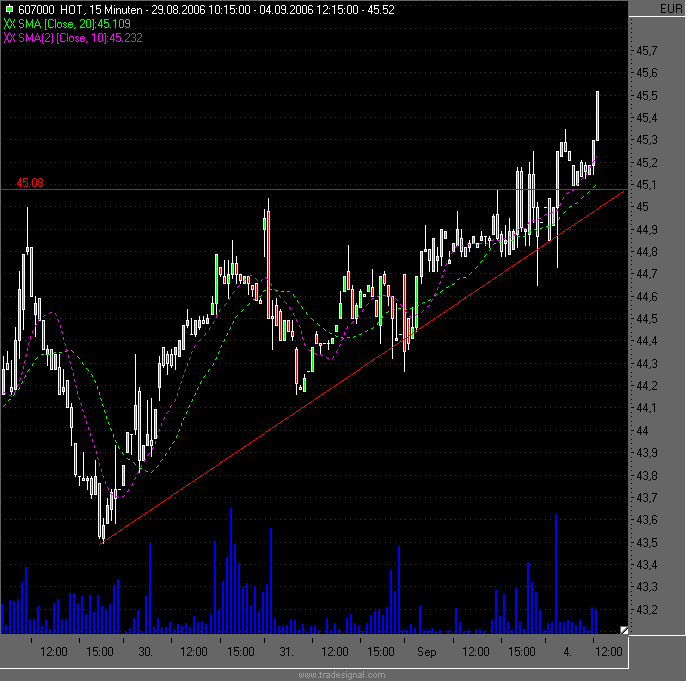Viewport: 686px width, 681px height.
Task: Click the '45,2' price axis label
Action: [647, 163]
